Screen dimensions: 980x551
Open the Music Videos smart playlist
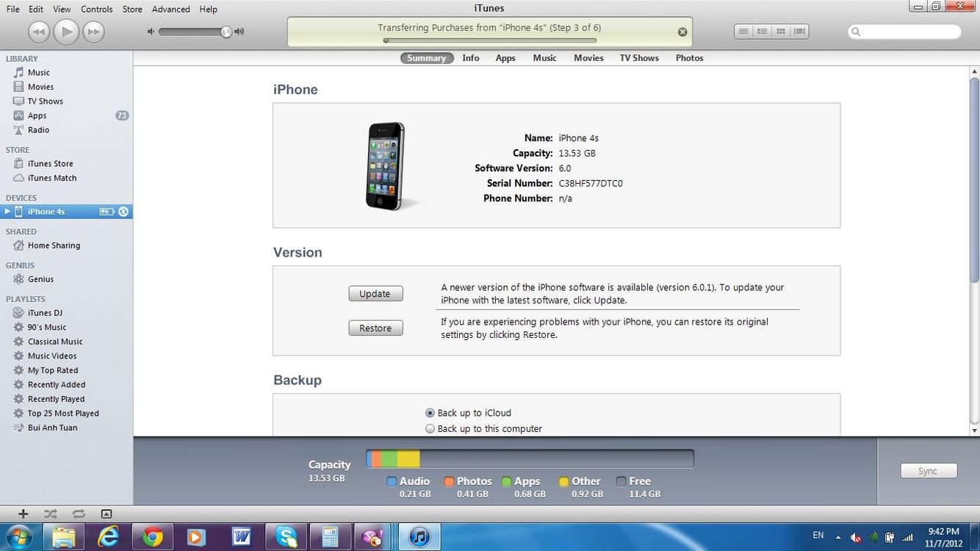[52, 356]
